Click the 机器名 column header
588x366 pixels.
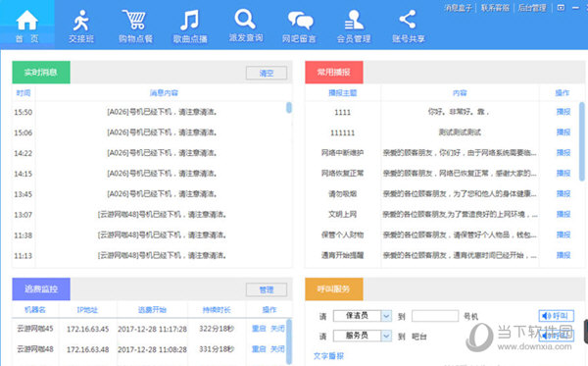tap(35, 310)
